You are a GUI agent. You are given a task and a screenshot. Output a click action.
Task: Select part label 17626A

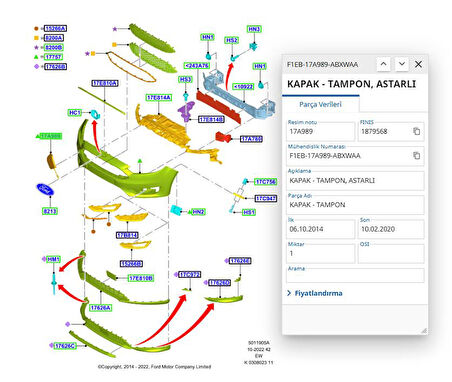coord(100,308)
